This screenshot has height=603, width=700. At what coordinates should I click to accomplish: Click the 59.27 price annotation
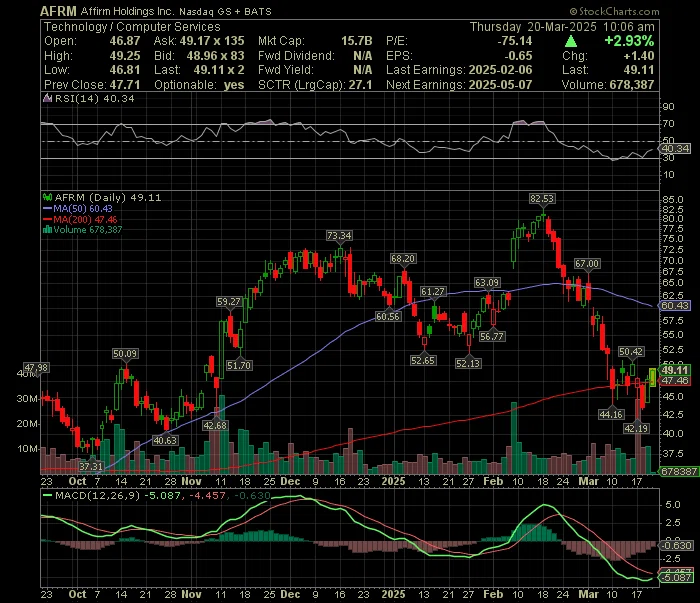point(229,302)
